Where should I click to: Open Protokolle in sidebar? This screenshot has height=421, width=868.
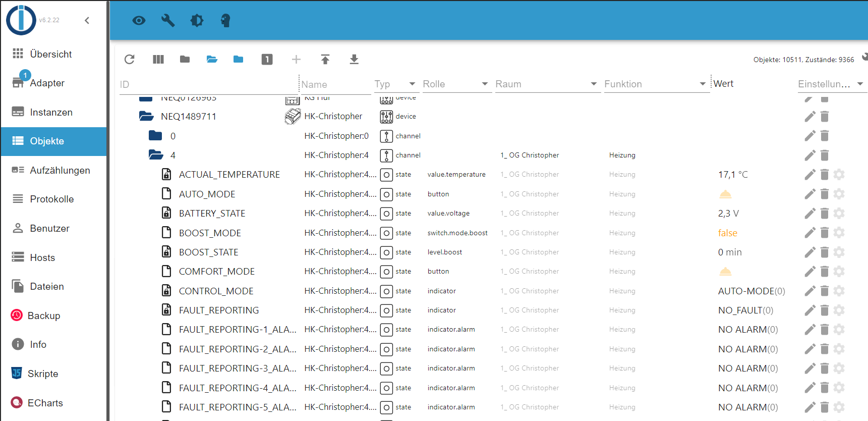[53, 199]
